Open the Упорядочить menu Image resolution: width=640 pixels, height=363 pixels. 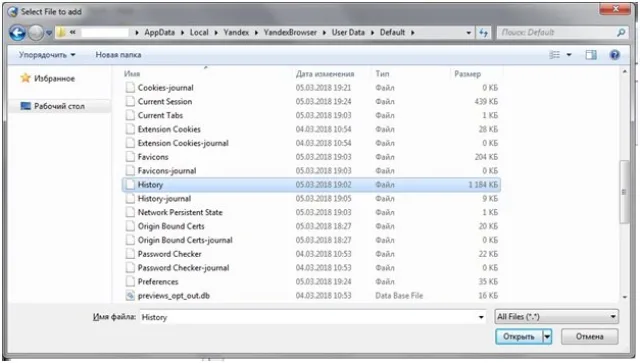(47, 55)
